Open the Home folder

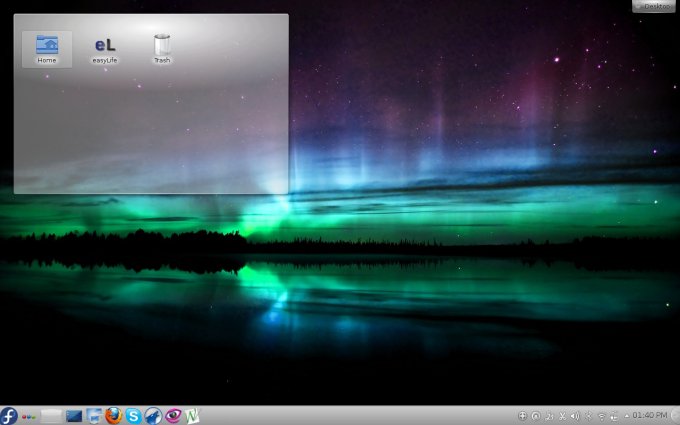[47, 48]
